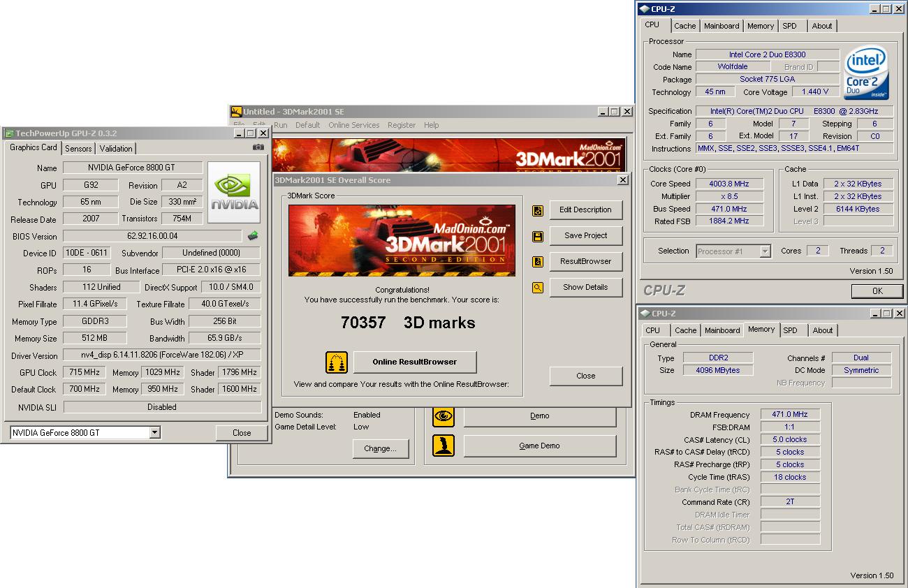Click the 70357 3D marks score text
The image size is (908, 588).
[x=408, y=323]
